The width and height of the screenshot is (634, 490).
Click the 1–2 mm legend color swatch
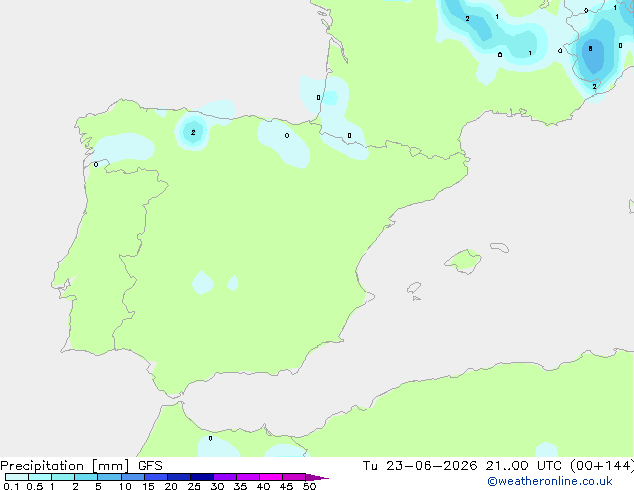pos(63,477)
